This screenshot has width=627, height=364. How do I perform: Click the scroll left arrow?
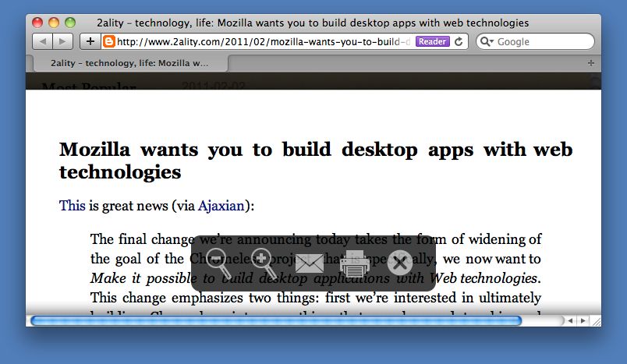coord(571,320)
